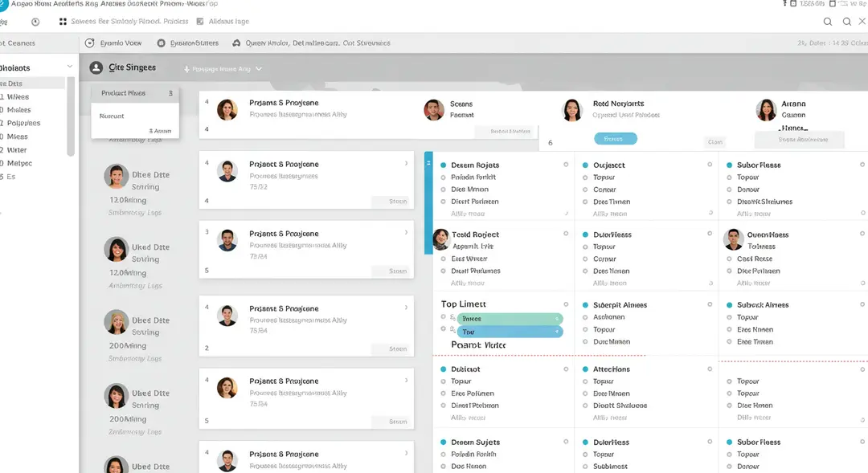Select the "Ees Wrker" radio under Tesld Roject
Viewport: 868px width, 473px height.
click(444, 259)
